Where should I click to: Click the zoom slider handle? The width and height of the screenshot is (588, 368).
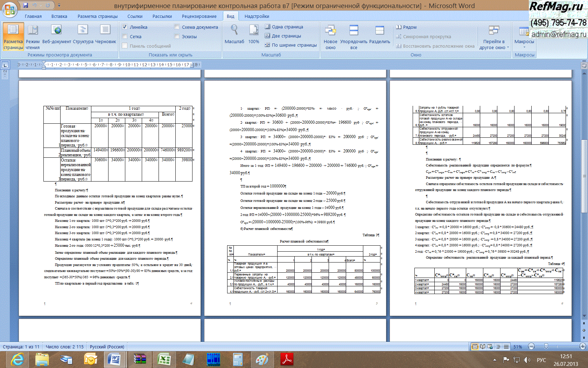click(546, 346)
